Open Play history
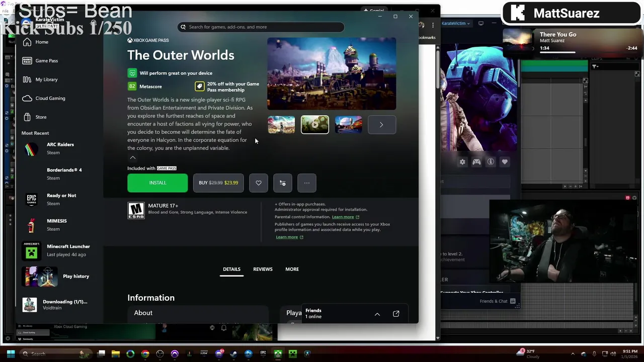Screen dimensions: 644x362 click(x=60, y=276)
